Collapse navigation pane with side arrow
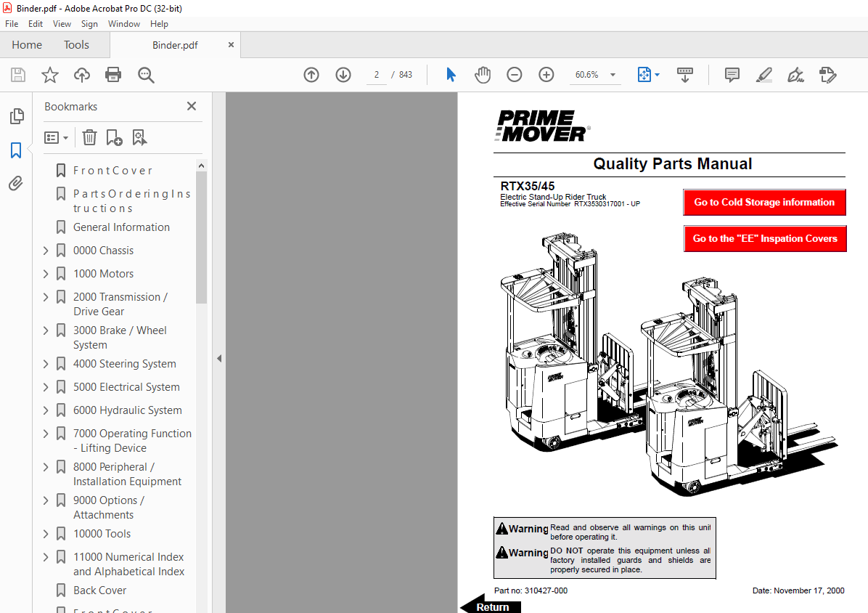868x613 pixels. pos(219,358)
